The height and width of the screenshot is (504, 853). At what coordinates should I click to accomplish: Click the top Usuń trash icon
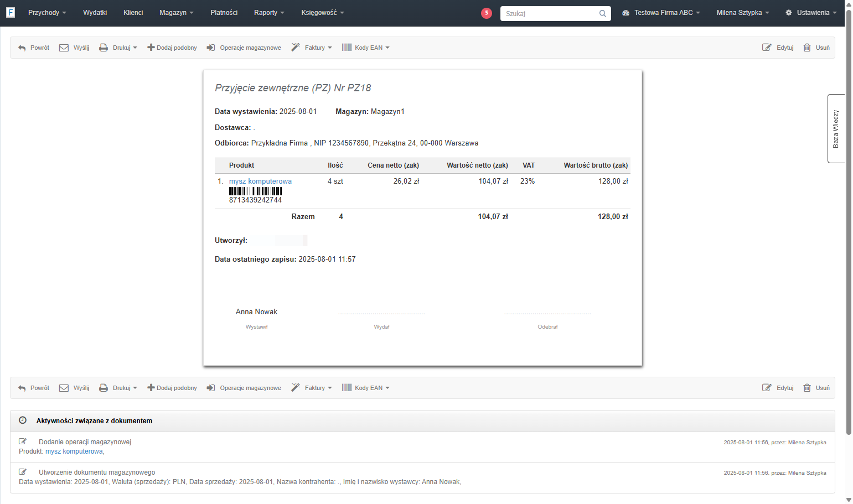807,48
